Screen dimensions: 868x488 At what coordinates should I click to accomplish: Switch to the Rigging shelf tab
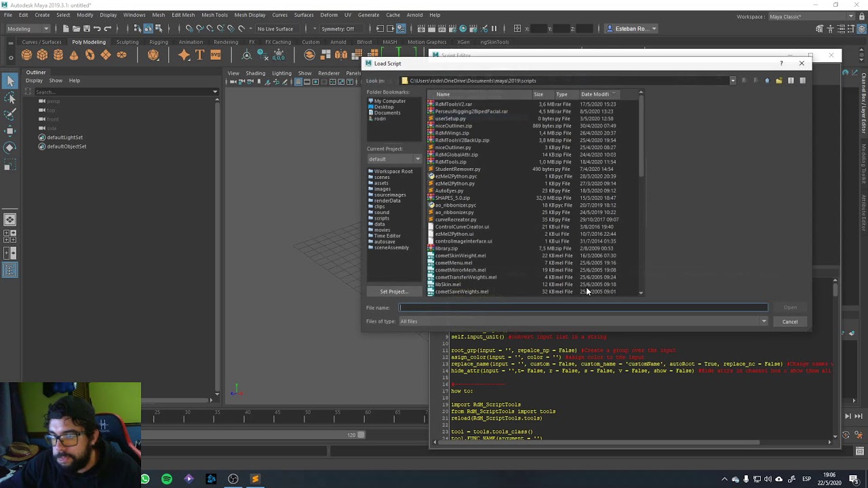pos(159,42)
